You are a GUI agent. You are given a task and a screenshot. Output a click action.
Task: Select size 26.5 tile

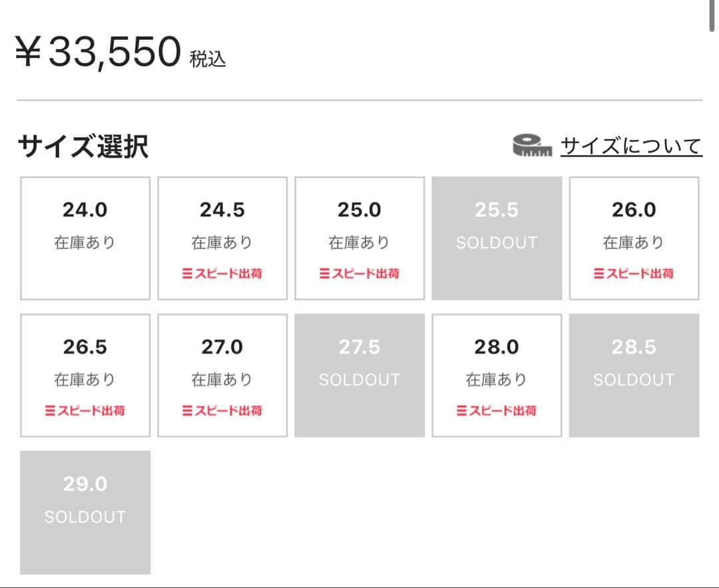(x=85, y=374)
